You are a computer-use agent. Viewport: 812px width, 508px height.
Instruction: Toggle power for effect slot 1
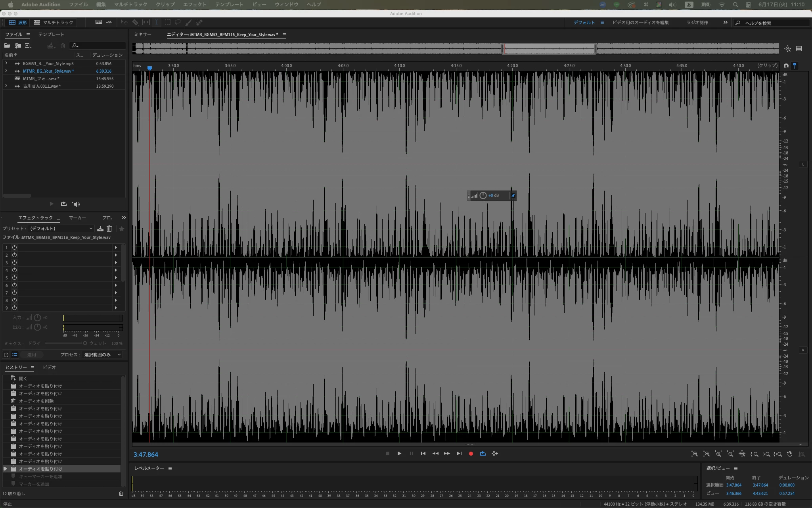pos(14,247)
